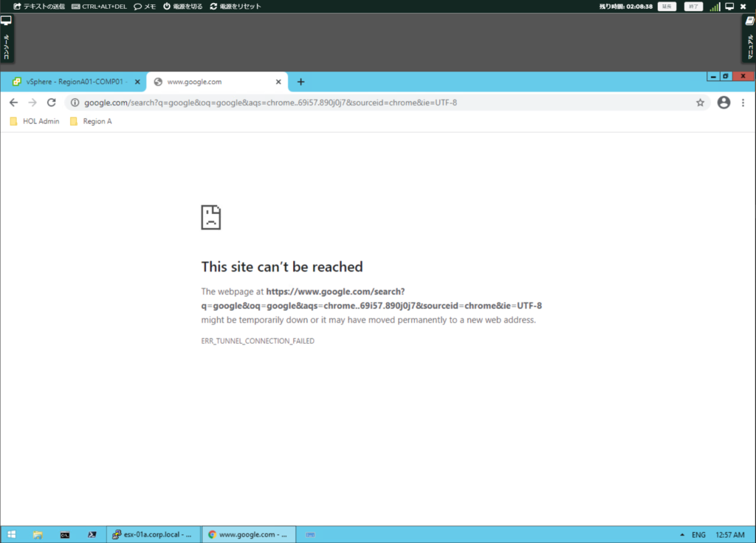This screenshot has width=756, height=543.
Task: Open the Chrome profile avatar icon
Action: (724, 103)
